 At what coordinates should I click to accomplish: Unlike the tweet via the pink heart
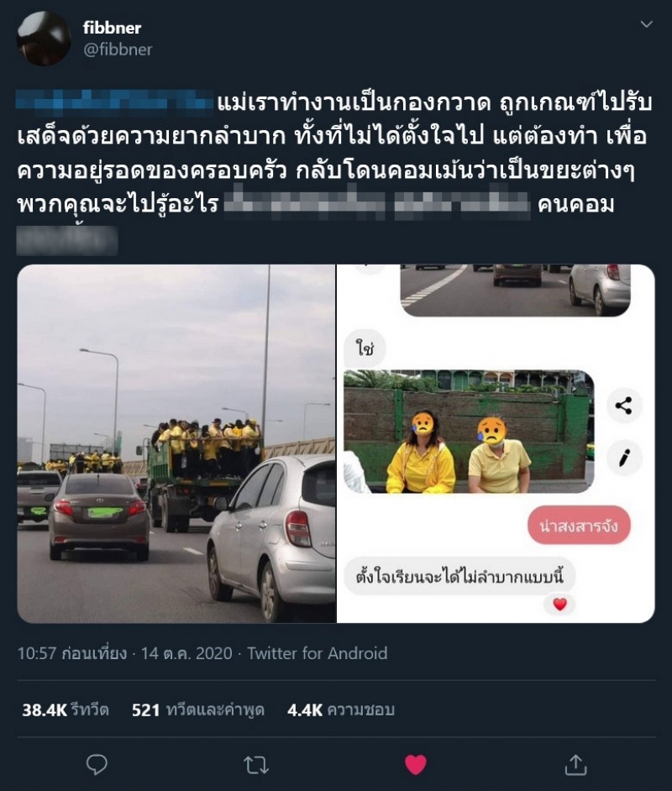[x=416, y=765]
